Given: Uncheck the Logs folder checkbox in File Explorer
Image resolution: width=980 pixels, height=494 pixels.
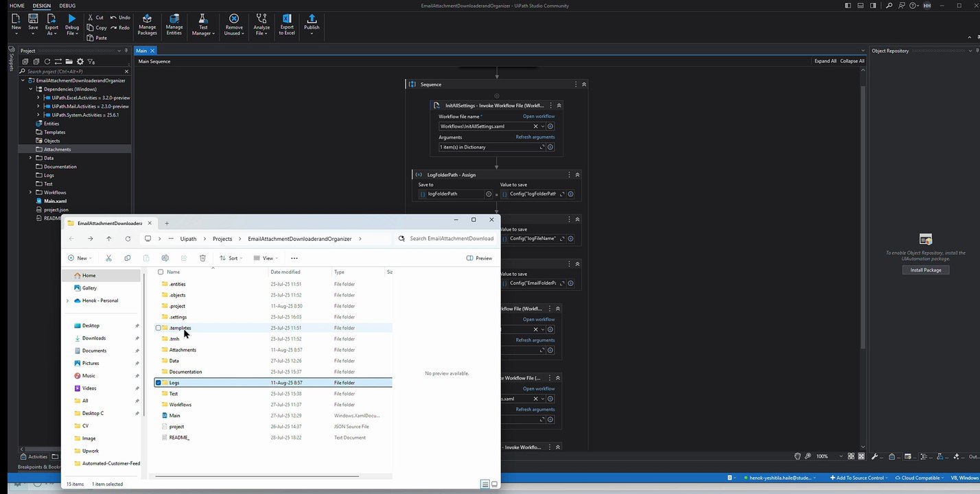Looking at the screenshot, I should [x=159, y=383].
